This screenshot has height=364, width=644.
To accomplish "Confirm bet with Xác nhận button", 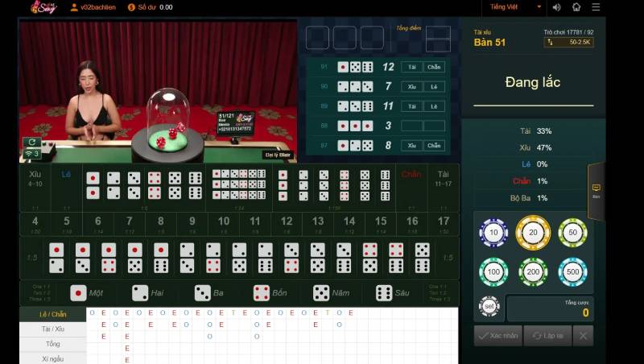I will pos(497,335).
